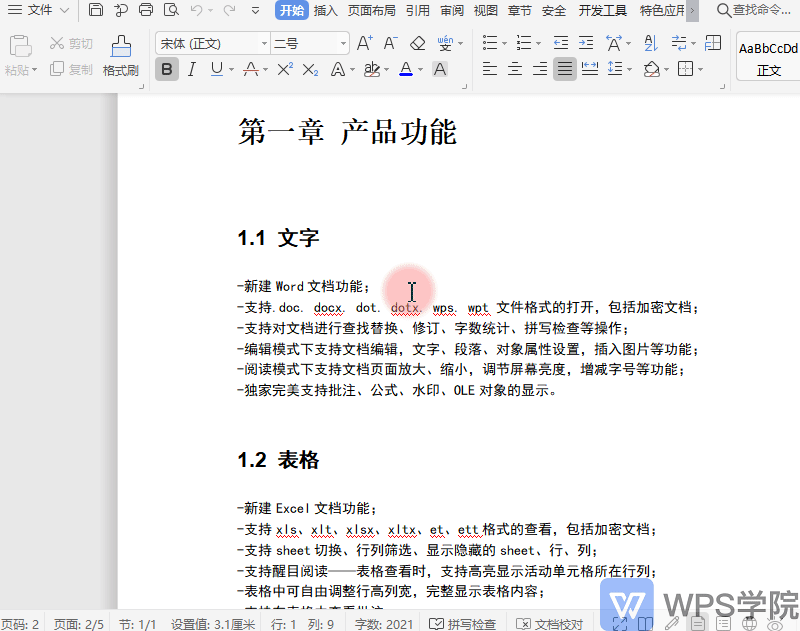The height and width of the screenshot is (631, 800).
Task: Decrease font size with A- icon
Action: [390, 43]
